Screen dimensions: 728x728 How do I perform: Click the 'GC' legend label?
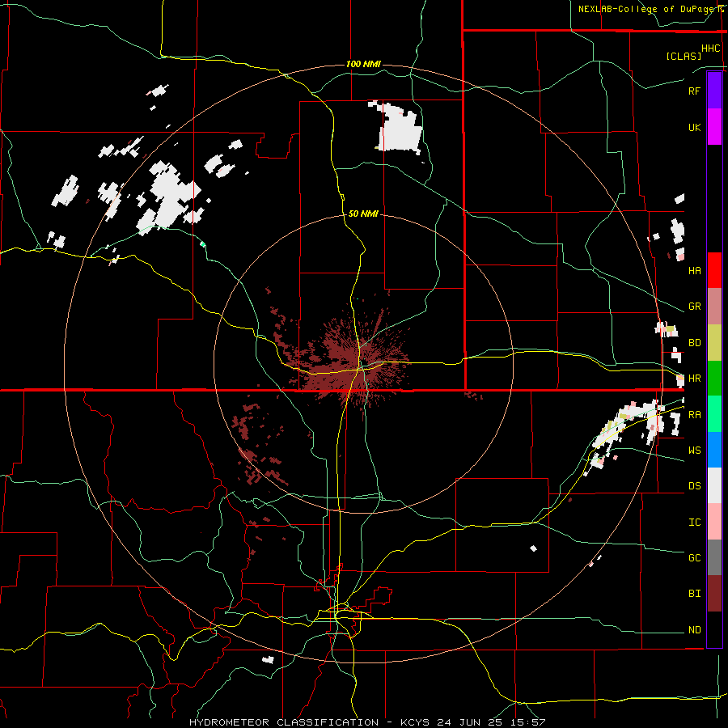click(x=694, y=558)
